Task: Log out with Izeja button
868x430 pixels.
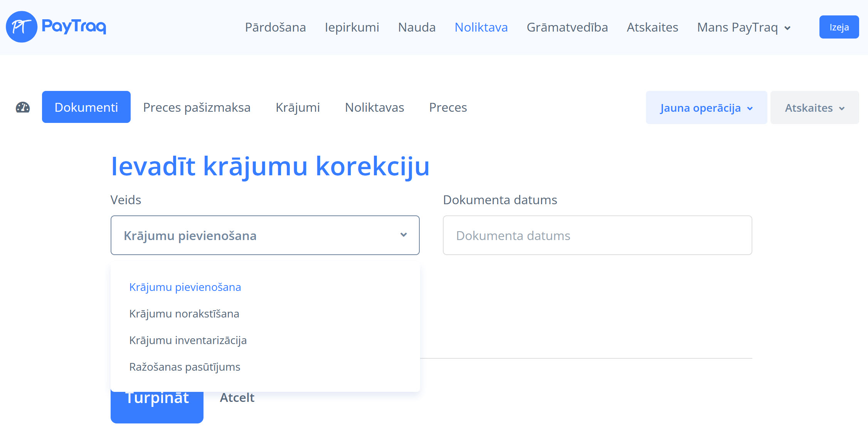Action: pyautogui.click(x=839, y=27)
